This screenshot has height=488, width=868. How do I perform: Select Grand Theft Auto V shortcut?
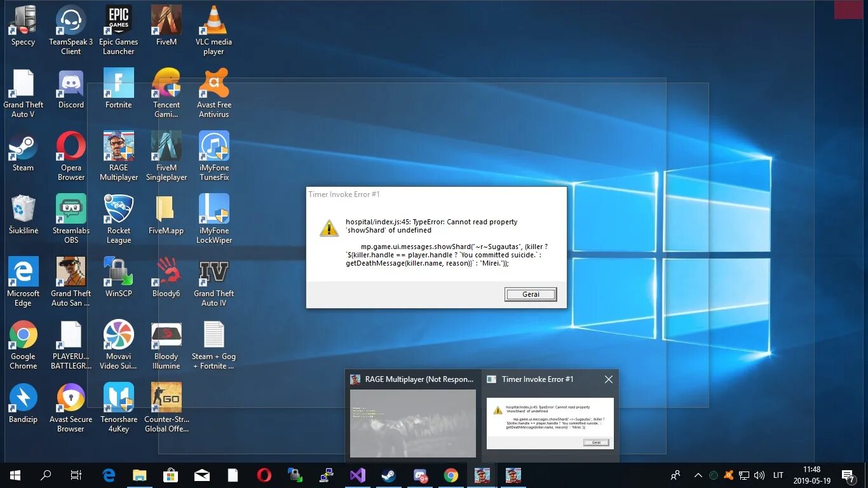(23, 93)
